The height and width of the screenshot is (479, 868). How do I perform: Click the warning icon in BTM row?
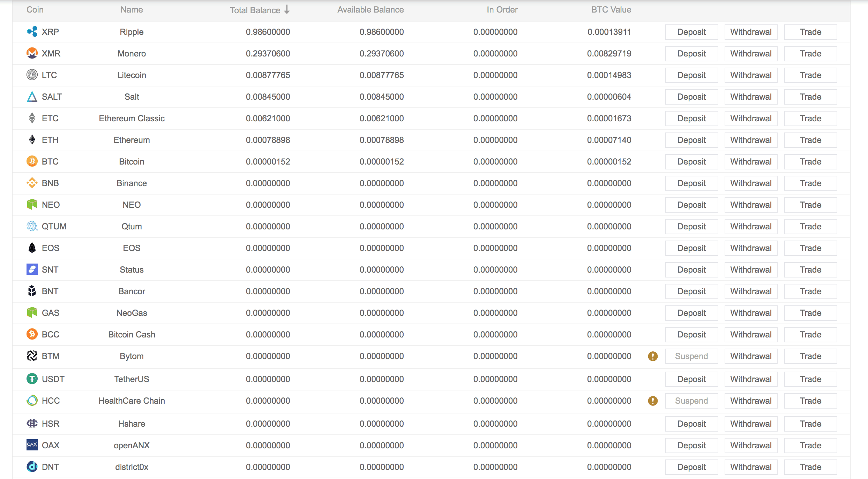tap(653, 356)
